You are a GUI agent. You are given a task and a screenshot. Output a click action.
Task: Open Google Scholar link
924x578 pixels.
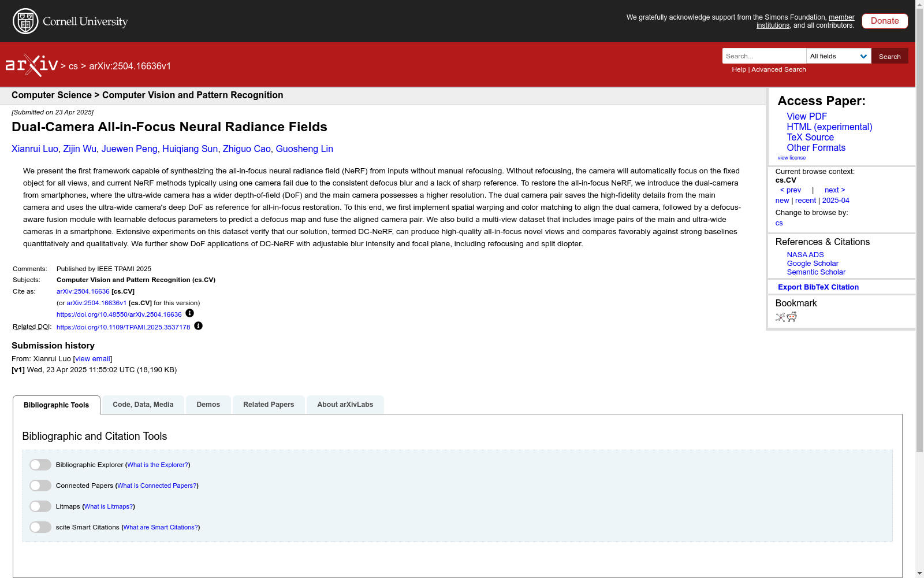[x=813, y=264]
